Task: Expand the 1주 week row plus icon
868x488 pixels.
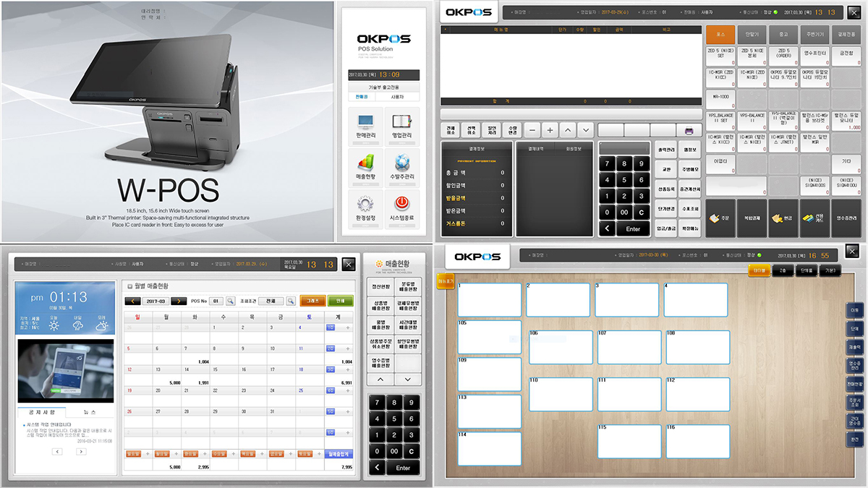Action: click(x=348, y=328)
